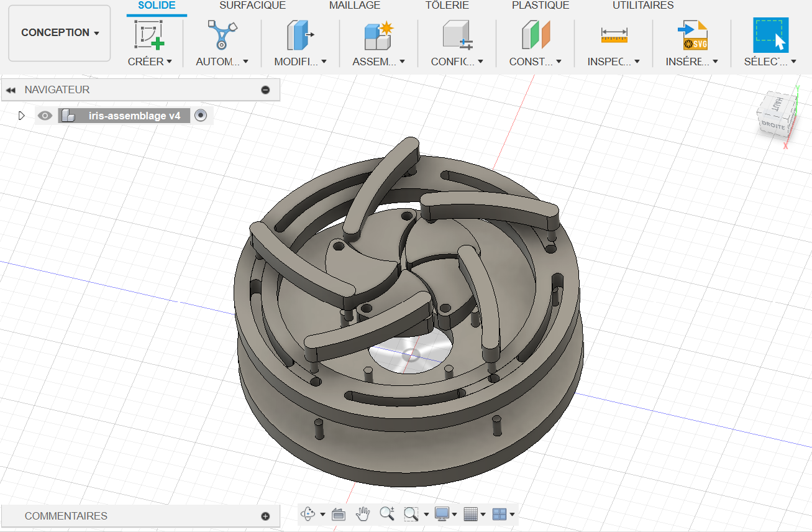Image resolution: width=812 pixels, height=532 pixels.
Task: Switch to the TÔLERIE tab
Action: pyautogui.click(x=447, y=6)
